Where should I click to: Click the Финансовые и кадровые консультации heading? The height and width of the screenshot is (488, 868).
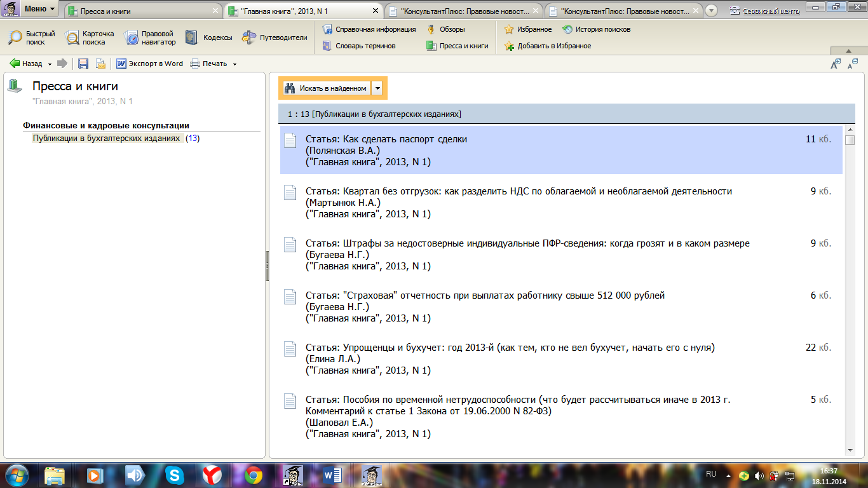(106, 126)
